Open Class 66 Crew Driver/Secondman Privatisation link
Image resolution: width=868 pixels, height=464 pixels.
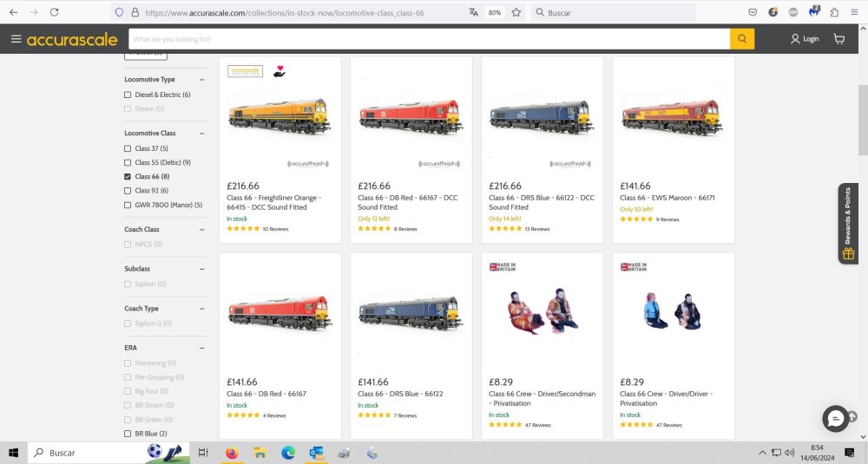tap(542, 398)
